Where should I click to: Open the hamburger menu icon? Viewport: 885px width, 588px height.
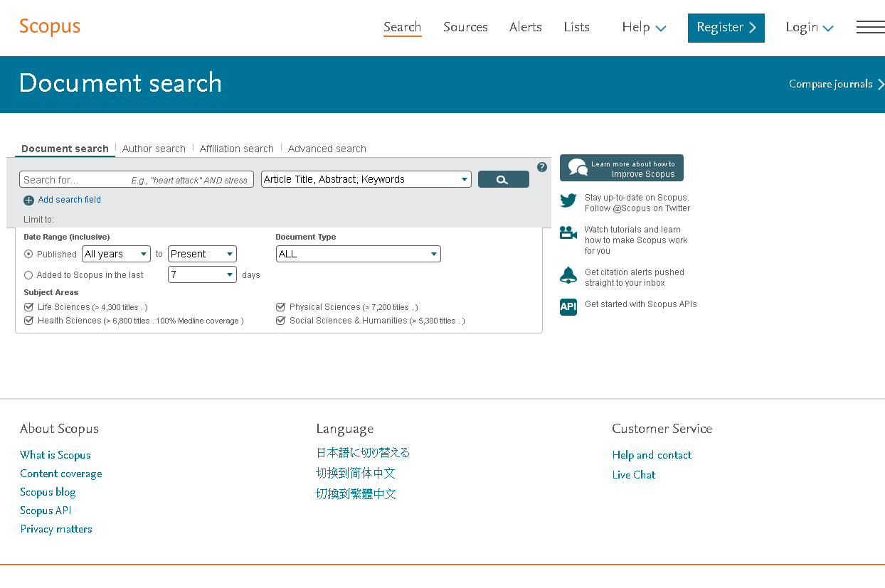(870, 27)
